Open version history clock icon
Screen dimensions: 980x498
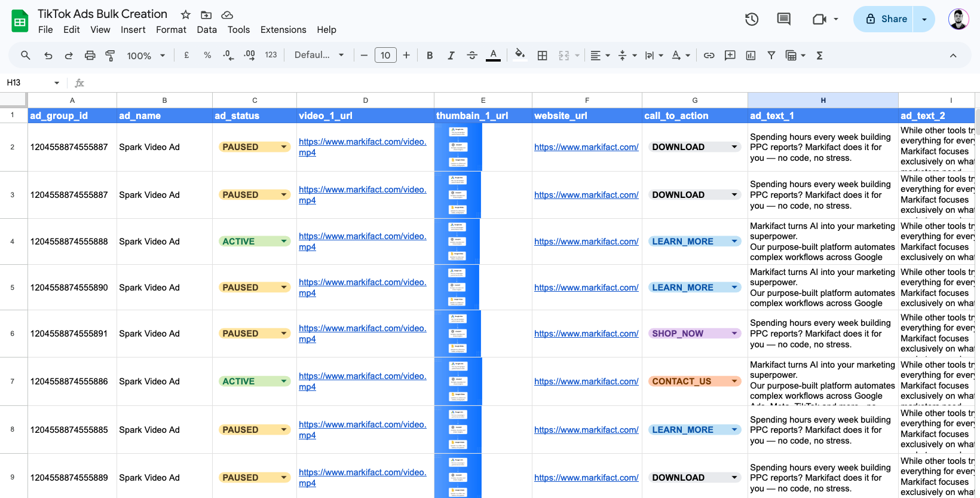(x=752, y=19)
